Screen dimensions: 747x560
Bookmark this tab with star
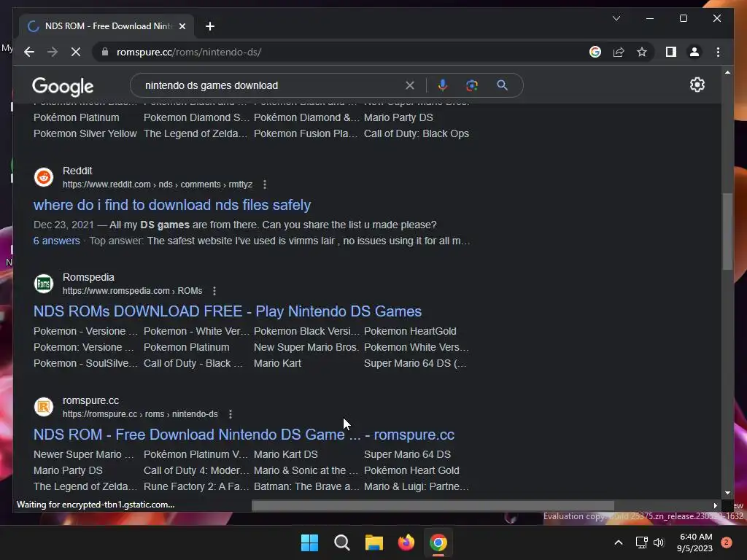[x=642, y=52]
